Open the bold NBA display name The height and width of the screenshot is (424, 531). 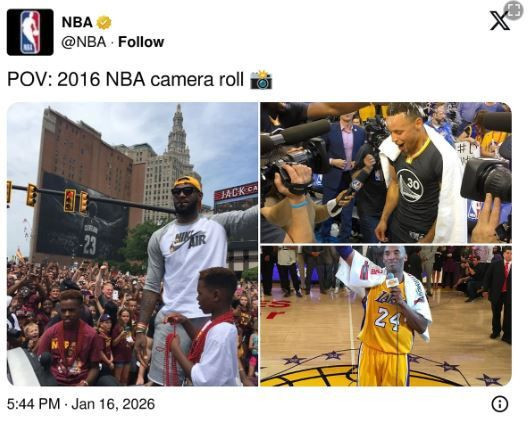coord(77,23)
